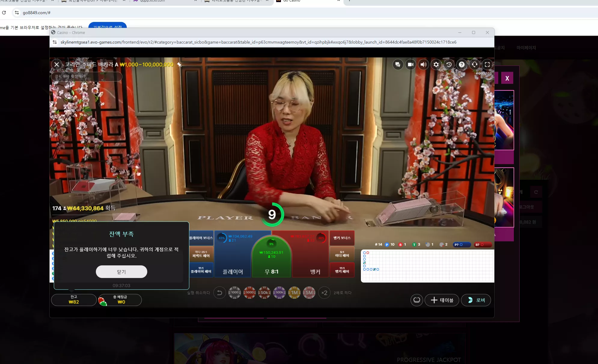Place 플레이어 페어 11:1 side bet
598x364 pixels.
tap(201, 270)
